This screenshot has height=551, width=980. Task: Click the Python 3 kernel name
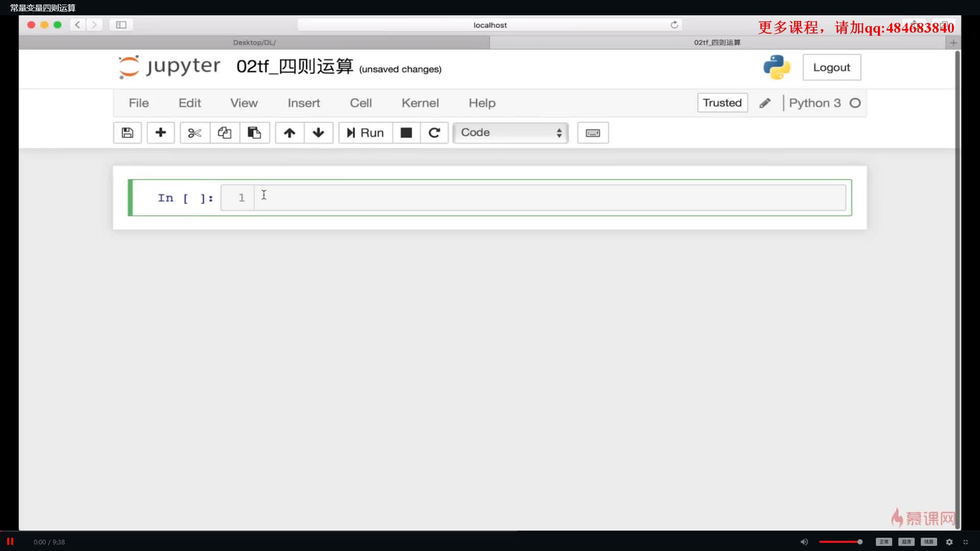pos(815,103)
